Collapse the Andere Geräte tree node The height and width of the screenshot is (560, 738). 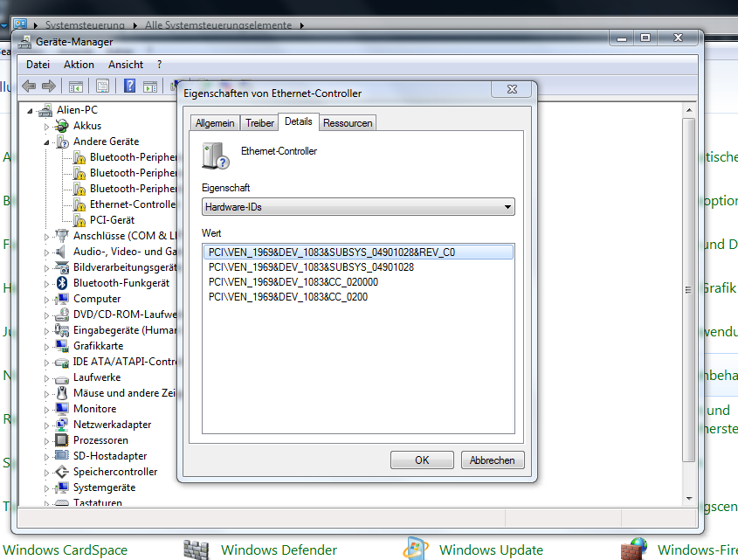coord(48,142)
